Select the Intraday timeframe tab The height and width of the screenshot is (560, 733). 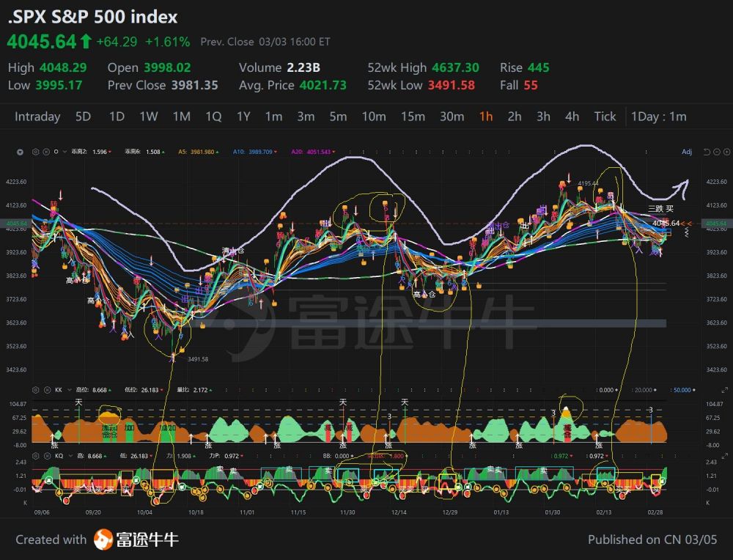click(x=37, y=117)
